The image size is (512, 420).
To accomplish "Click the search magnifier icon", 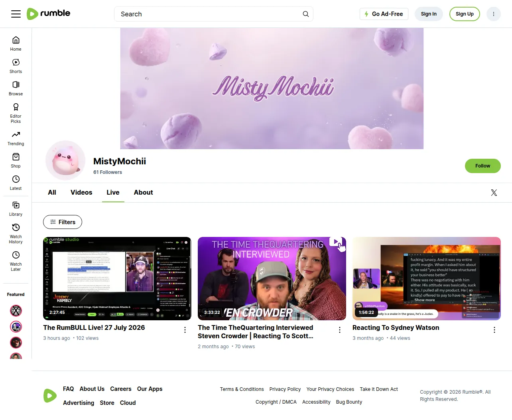I will point(306,14).
